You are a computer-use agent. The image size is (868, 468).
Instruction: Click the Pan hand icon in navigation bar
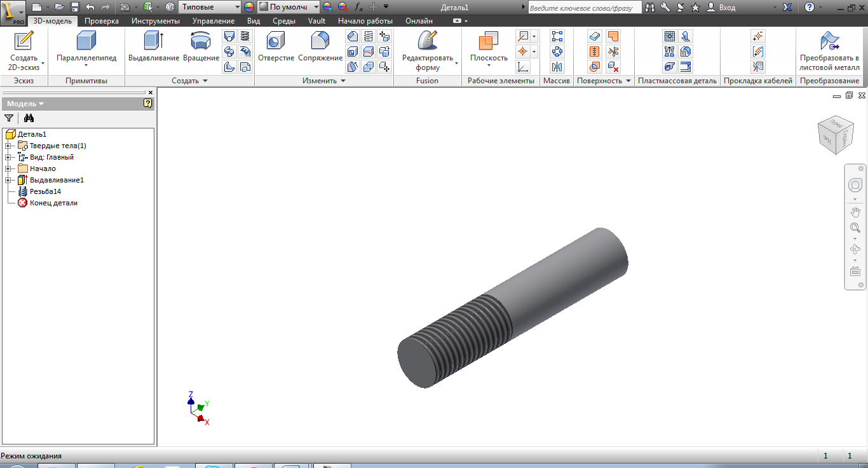[855, 212]
